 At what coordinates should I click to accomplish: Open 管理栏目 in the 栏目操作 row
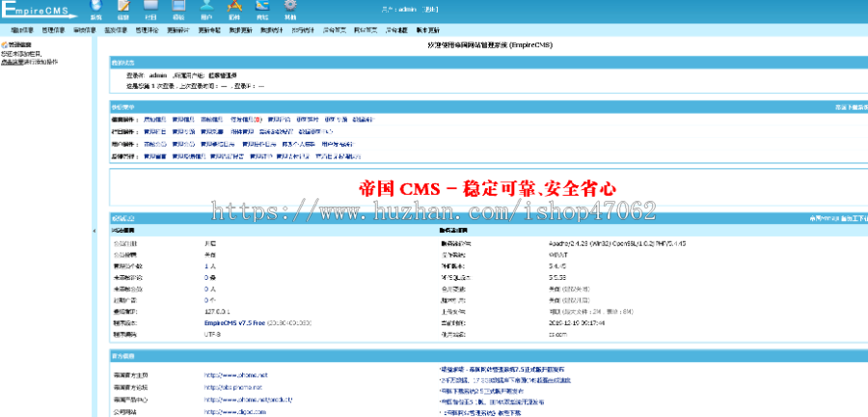[154, 132]
